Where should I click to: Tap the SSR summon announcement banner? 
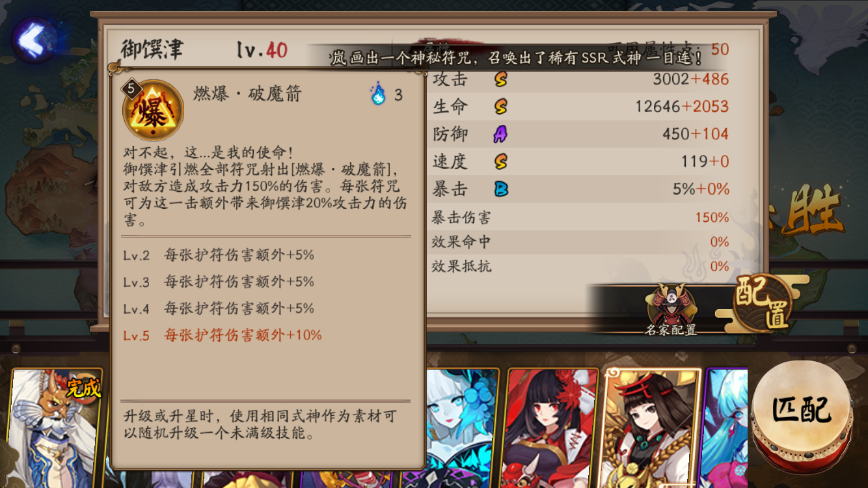pyautogui.click(x=517, y=58)
